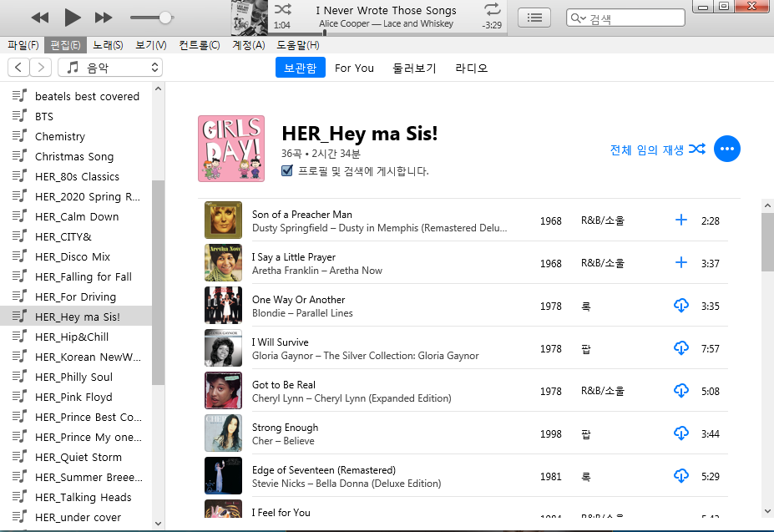This screenshot has height=532, width=774.
Task: Open the 컨트롤(C) menu
Action: 199,45
